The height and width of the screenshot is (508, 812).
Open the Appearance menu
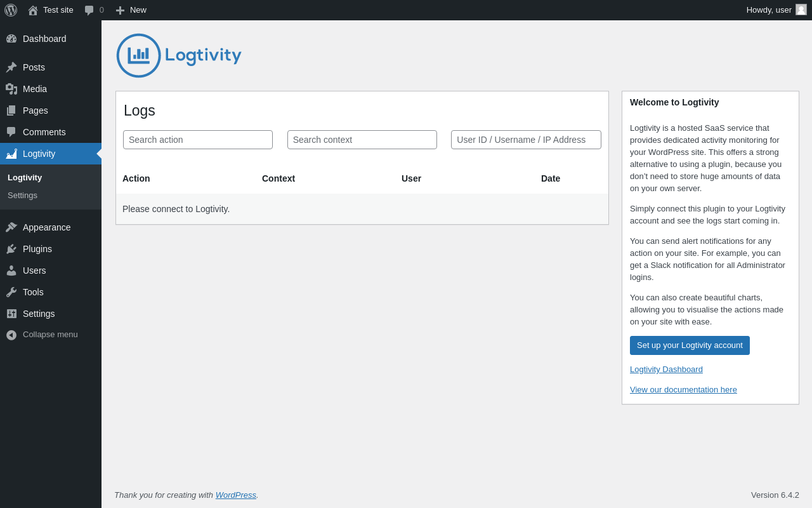pyautogui.click(x=51, y=227)
